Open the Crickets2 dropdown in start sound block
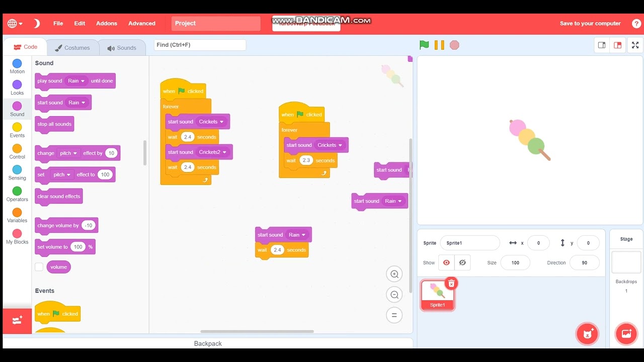644x362 pixels. point(213,152)
